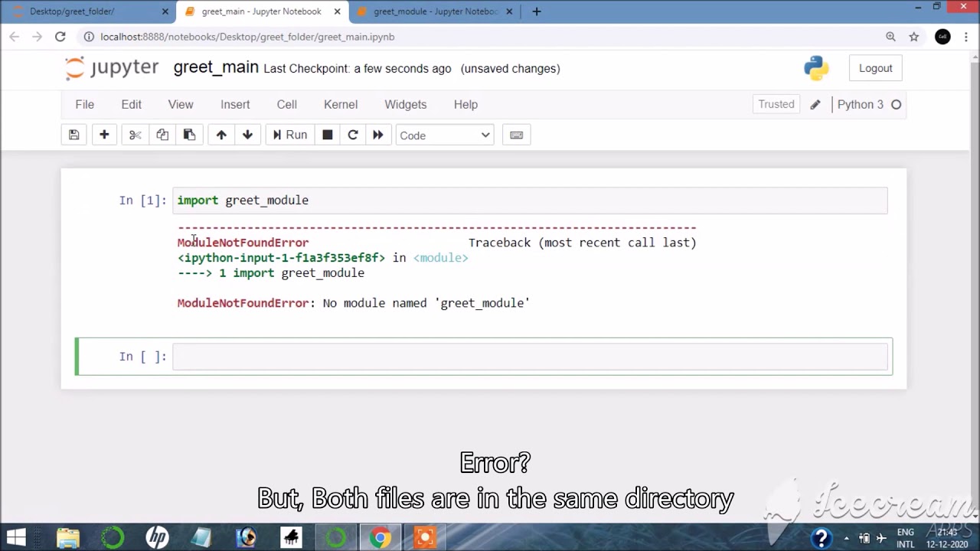The image size is (980, 551).
Task: Click "No module named 'greet_module'" message
Action: coord(426,303)
